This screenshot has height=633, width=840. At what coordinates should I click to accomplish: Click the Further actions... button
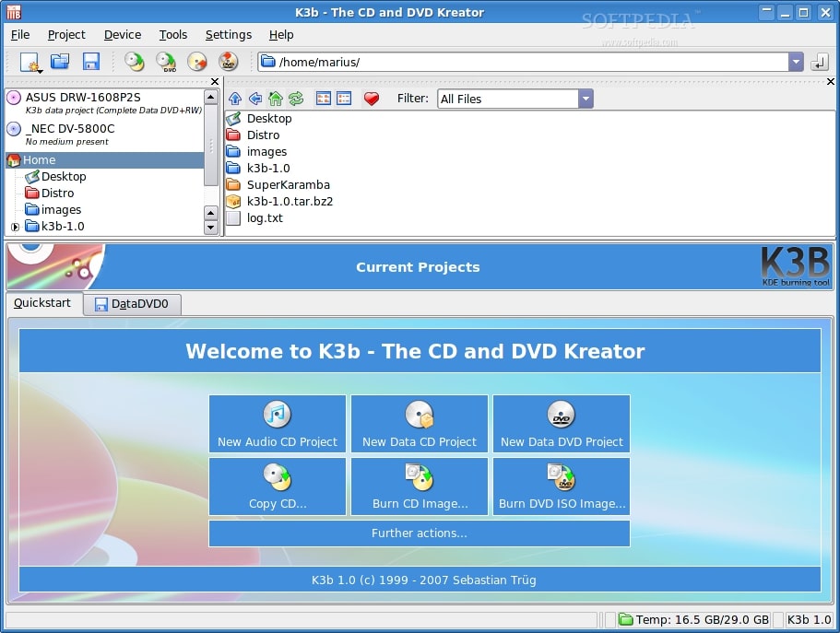tap(419, 533)
